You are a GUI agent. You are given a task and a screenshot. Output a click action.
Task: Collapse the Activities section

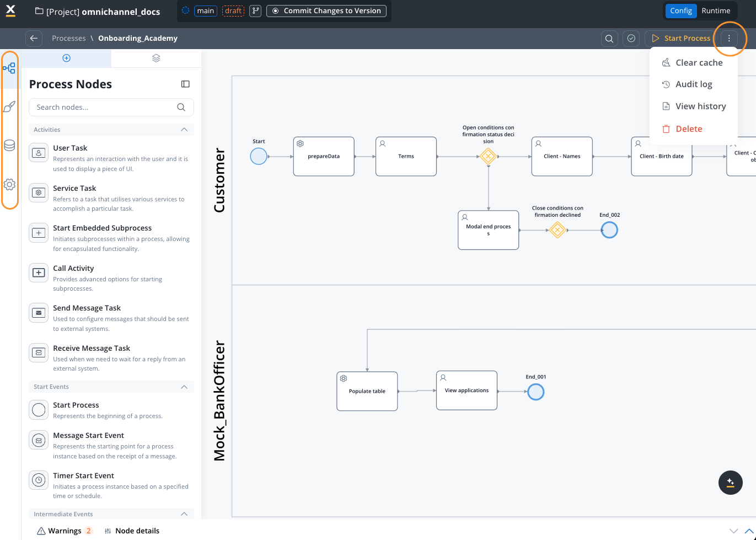[184, 129]
